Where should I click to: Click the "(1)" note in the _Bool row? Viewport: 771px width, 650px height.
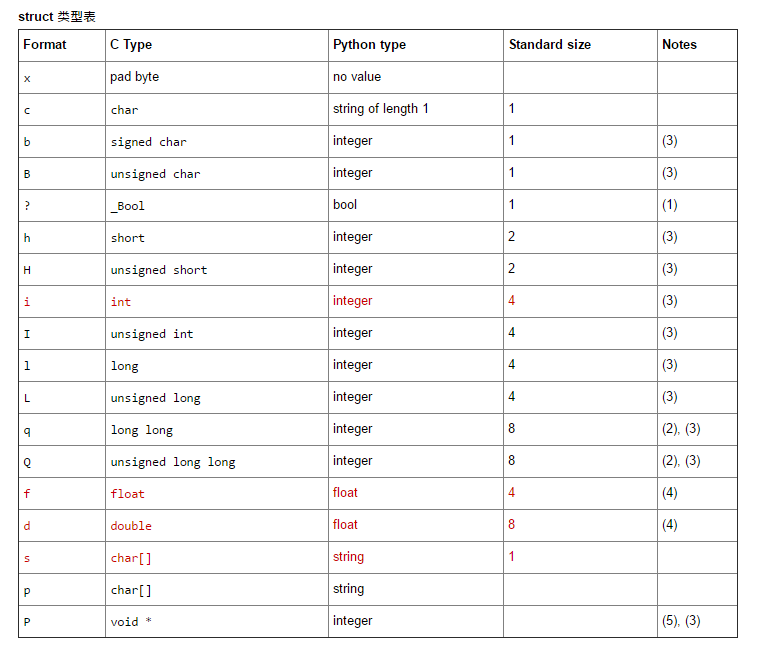coord(669,205)
